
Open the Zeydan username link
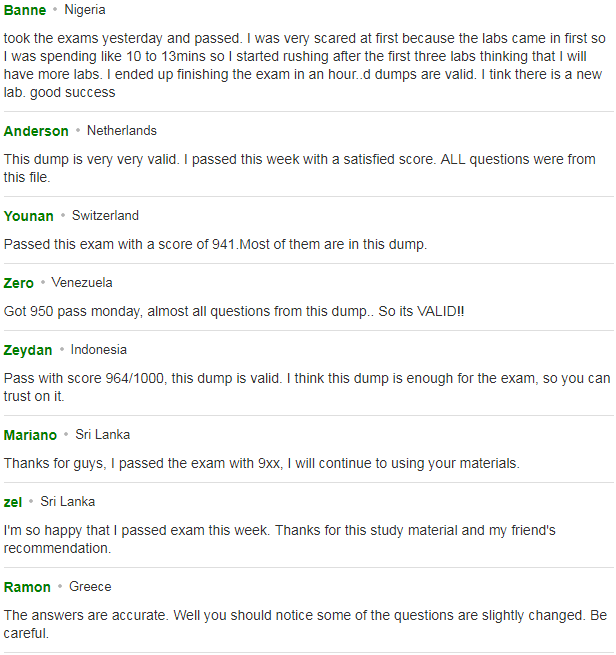(x=28, y=350)
